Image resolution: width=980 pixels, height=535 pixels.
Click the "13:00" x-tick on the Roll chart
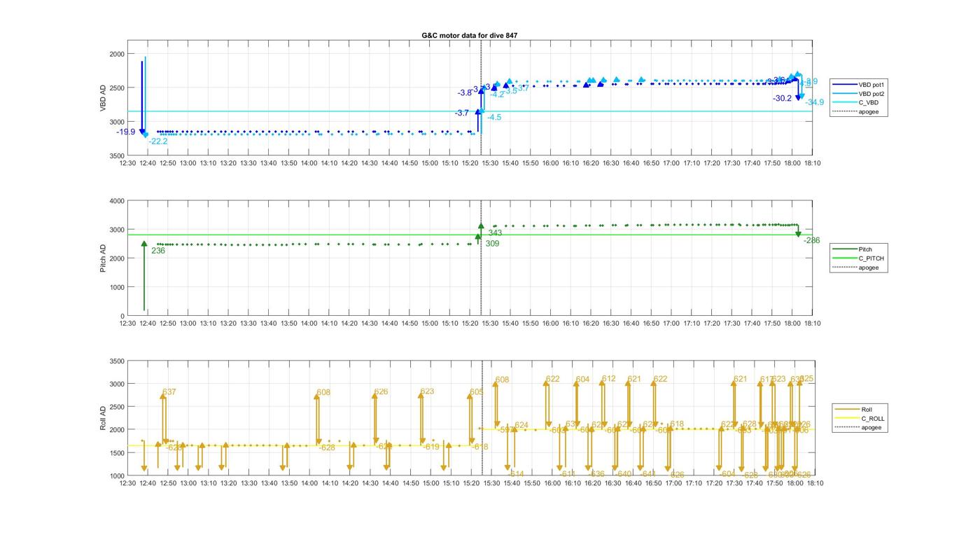(188, 483)
